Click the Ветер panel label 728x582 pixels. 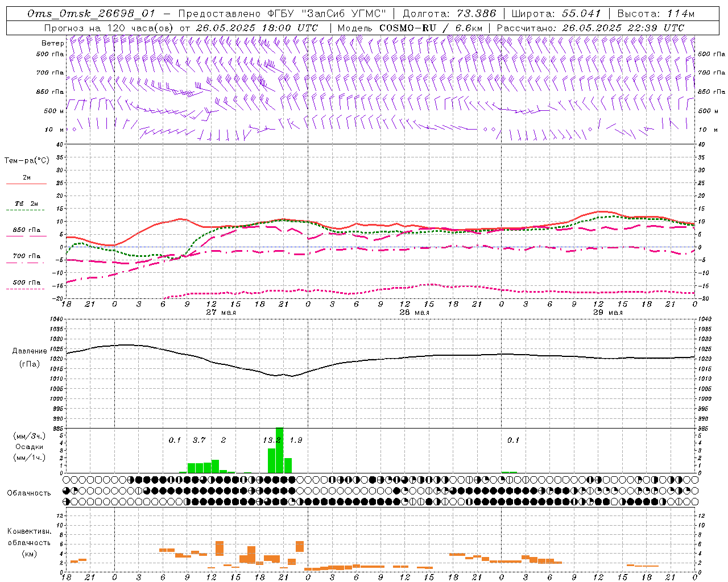[52, 43]
